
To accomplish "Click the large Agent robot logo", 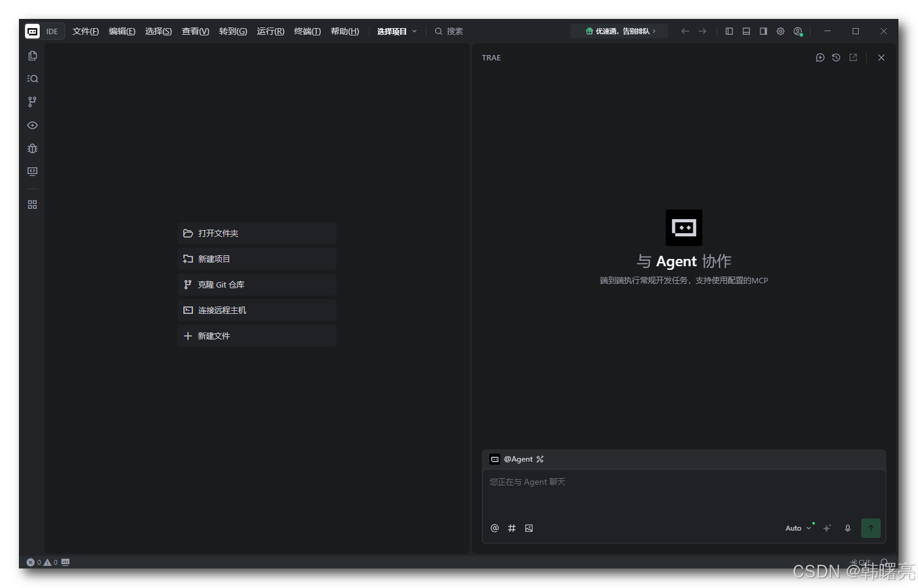I will 684,228.
